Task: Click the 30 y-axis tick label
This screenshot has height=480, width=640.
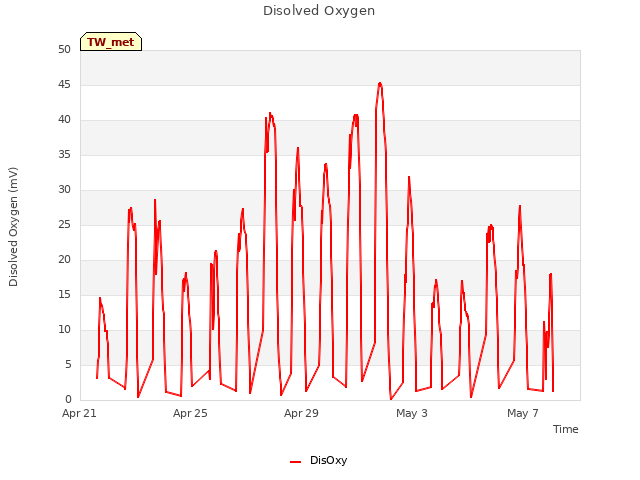Action: [x=64, y=189]
